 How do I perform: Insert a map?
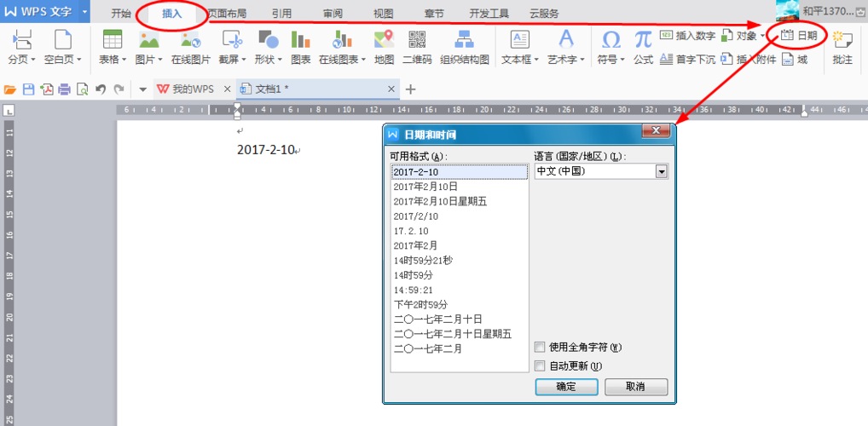click(384, 39)
